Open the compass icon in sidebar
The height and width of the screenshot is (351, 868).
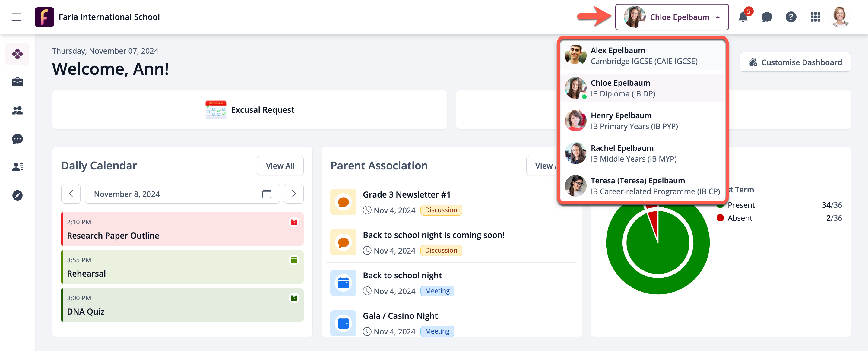[x=17, y=195]
